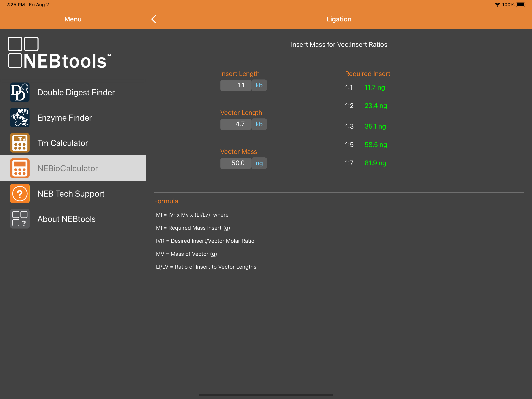Change Vector Length unit kb
The width and height of the screenshot is (532, 399).
(259, 124)
